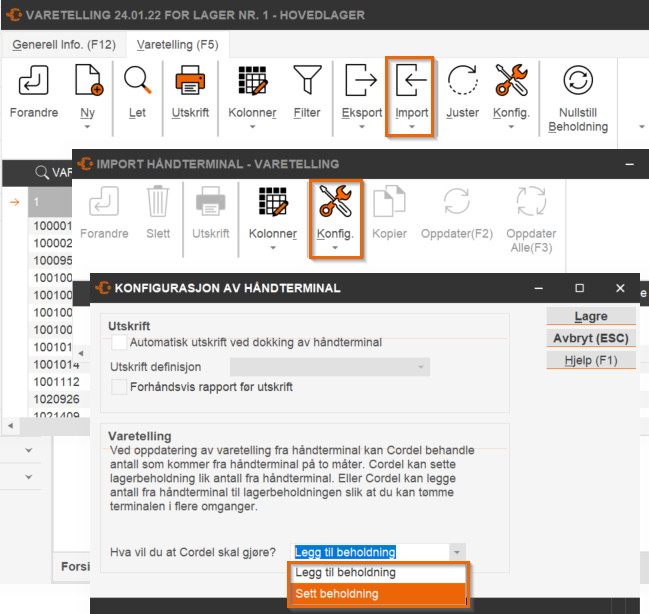Click the Ny new document icon
This screenshot has height=614, width=649.
coord(88,80)
